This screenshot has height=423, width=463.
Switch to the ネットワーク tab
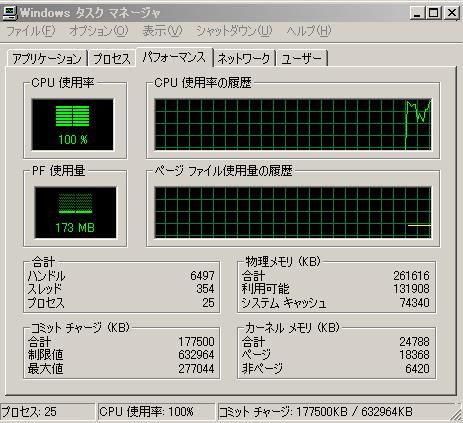(244, 59)
